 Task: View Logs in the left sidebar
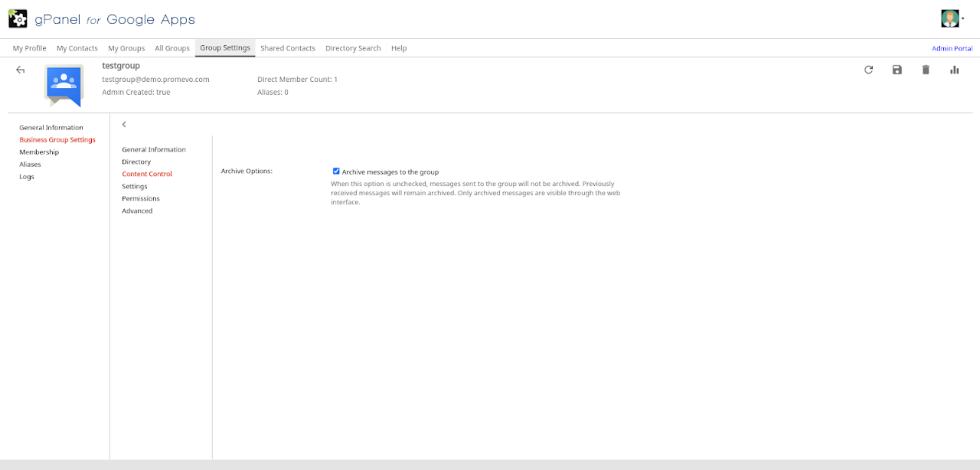(x=26, y=177)
